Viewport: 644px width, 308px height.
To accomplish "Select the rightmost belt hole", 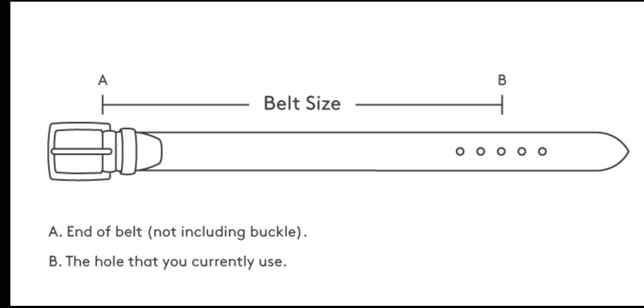I will 542,152.
